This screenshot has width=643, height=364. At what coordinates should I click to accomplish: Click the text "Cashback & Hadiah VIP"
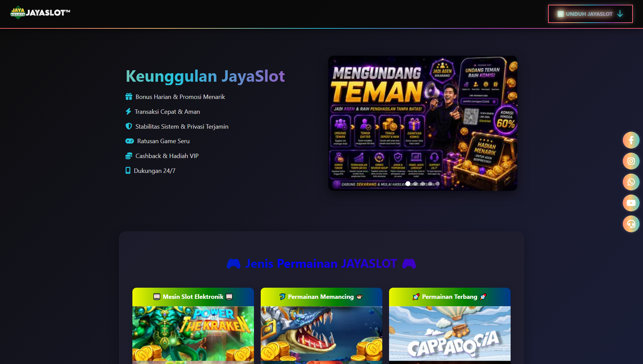pos(167,156)
